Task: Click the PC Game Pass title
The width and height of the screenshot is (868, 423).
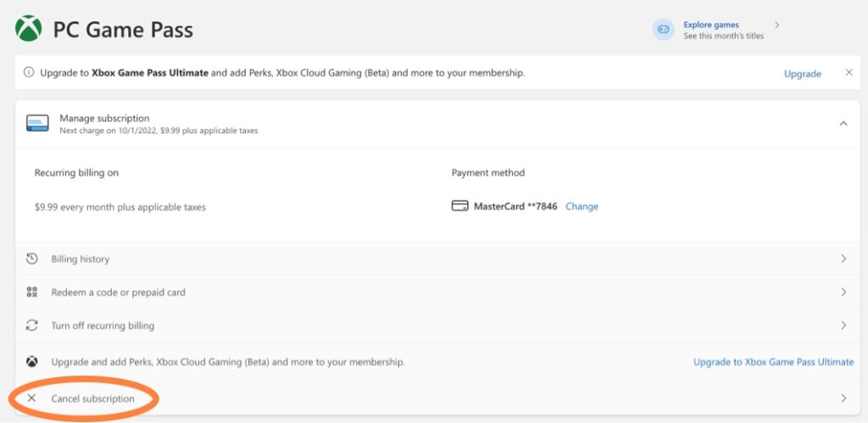Action: 123,30
